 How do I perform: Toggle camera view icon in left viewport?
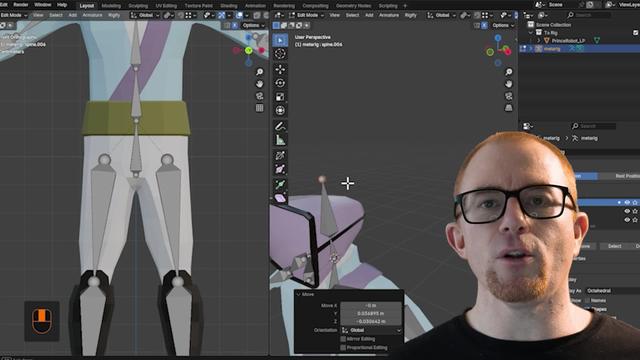(260, 96)
